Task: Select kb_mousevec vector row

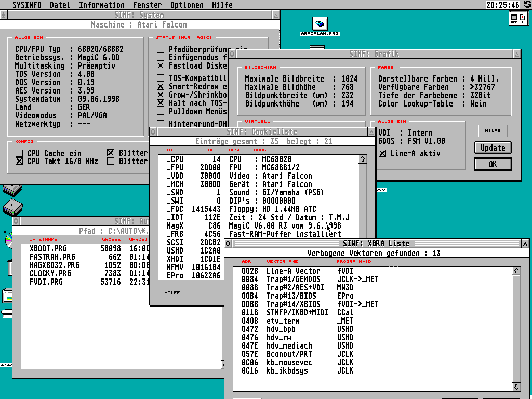Action: [x=372, y=362]
